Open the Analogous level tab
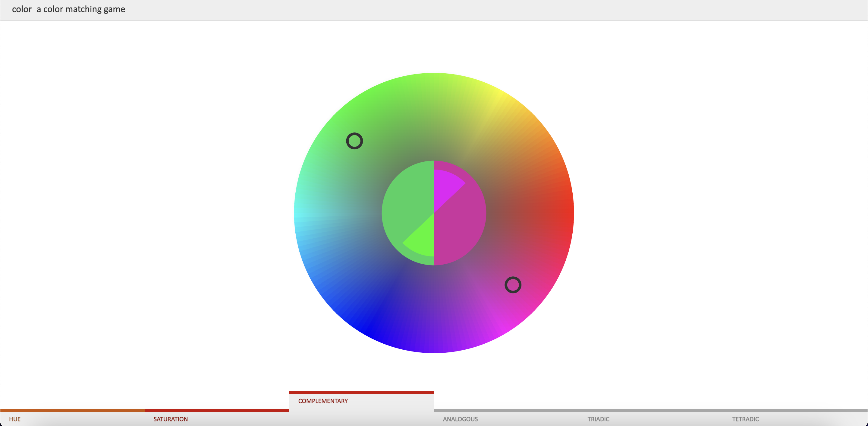 pyautogui.click(x=460, y=419)
